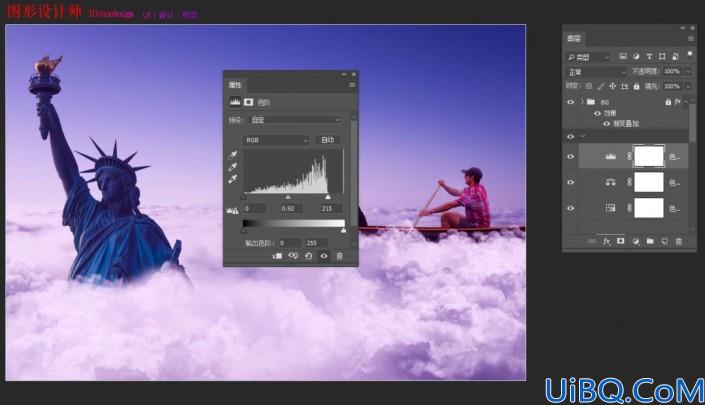Pick the white point eyedropper in Levels

(x=233, y=179)
